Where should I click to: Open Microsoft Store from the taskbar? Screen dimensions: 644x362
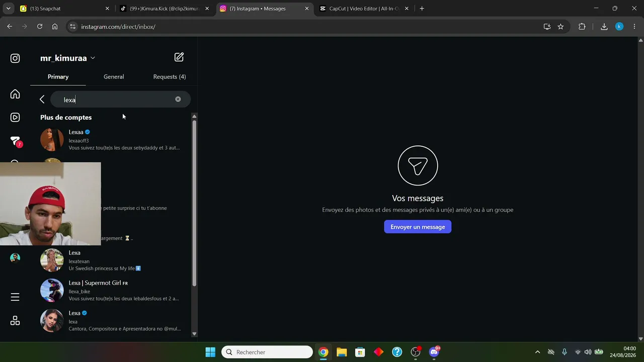360,352
